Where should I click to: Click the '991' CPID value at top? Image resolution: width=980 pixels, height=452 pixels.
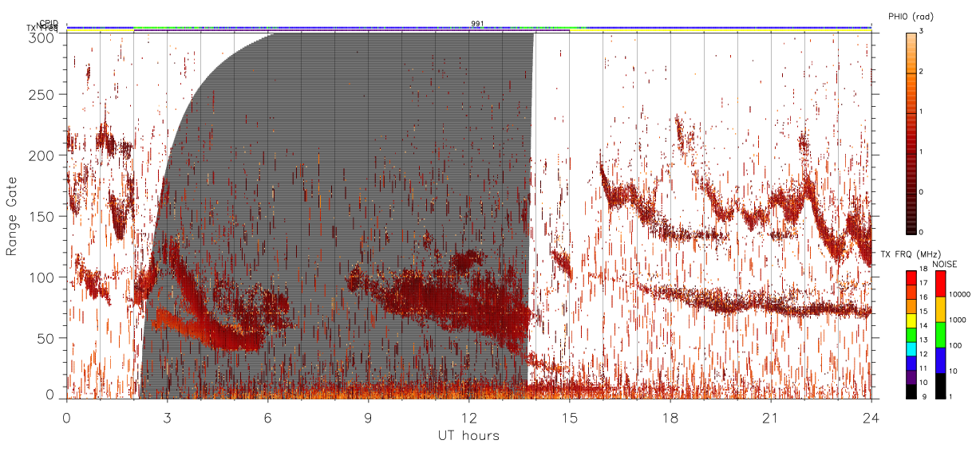477,24
